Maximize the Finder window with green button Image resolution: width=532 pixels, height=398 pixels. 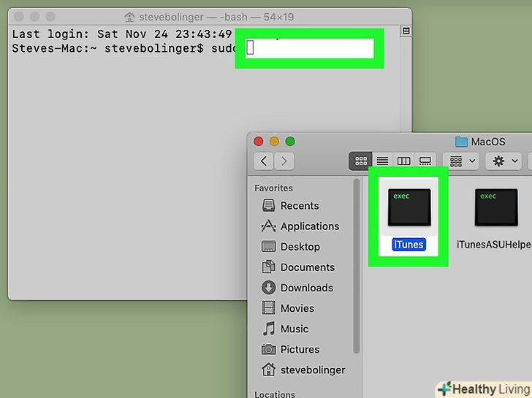point(290,142)
